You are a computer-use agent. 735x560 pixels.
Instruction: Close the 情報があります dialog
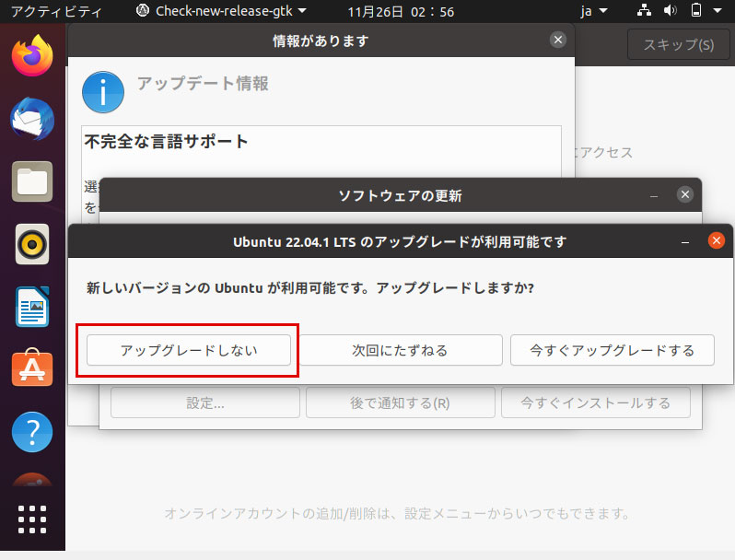pos(558,40)
